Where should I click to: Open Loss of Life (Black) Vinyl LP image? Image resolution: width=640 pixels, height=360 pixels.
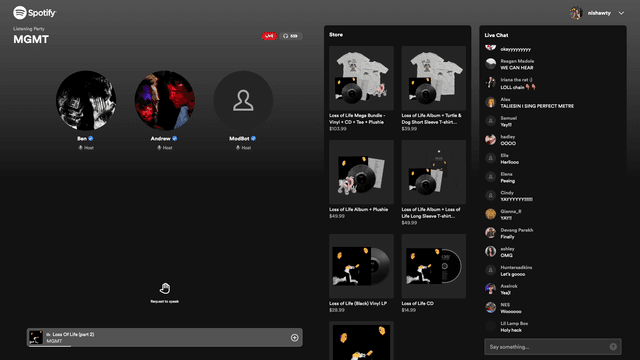tap(361, 266)
